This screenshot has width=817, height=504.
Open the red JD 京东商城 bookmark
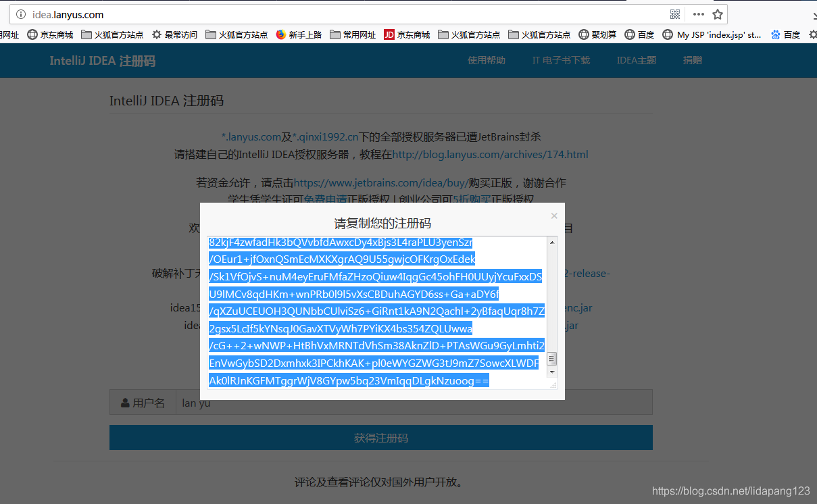[407, 34]
